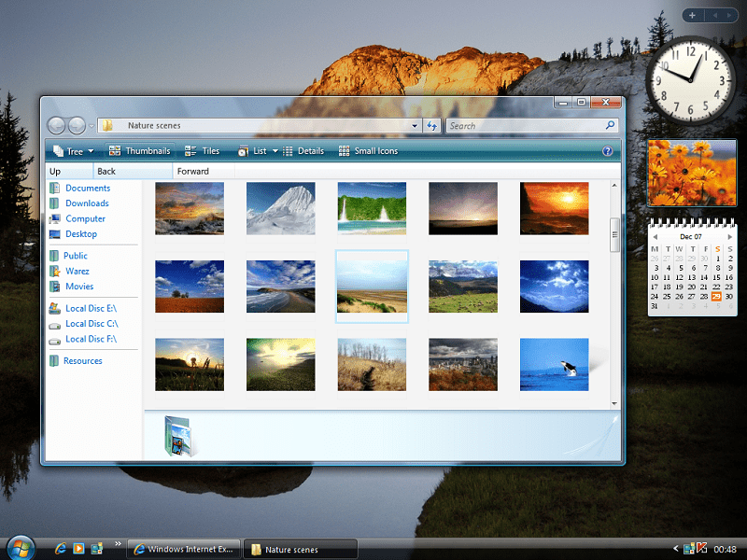Click the blue help question mark icon
Screen dimensions: 747x560
tap(607, 151)
